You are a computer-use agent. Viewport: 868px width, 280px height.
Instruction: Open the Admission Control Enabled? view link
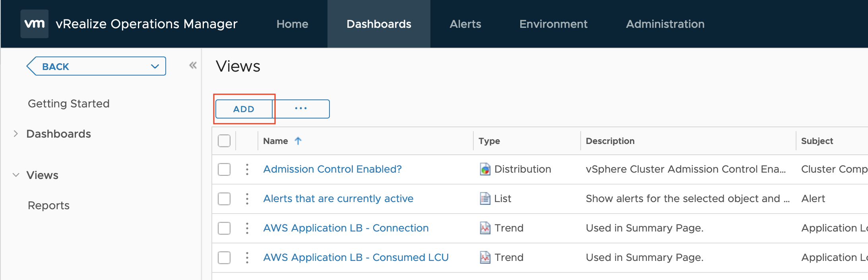point(332,169)
